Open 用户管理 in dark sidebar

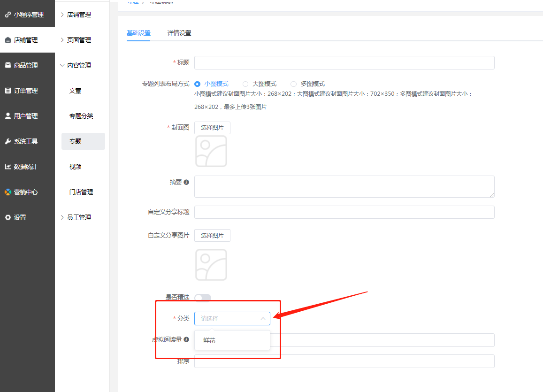click(x=27, y=116)
